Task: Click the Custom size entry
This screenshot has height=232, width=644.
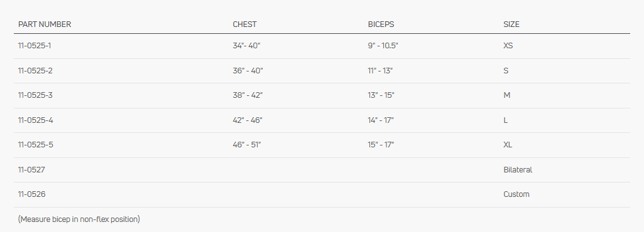Action: [x=516, y=194]
